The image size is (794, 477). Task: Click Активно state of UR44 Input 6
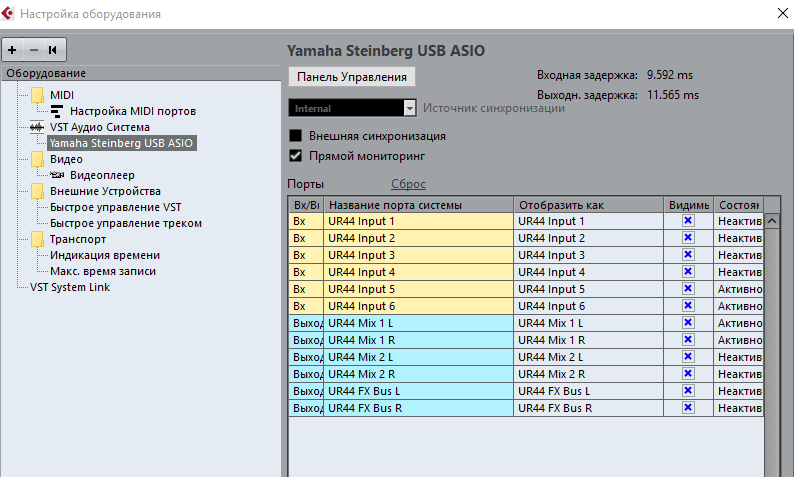point(738,306)
